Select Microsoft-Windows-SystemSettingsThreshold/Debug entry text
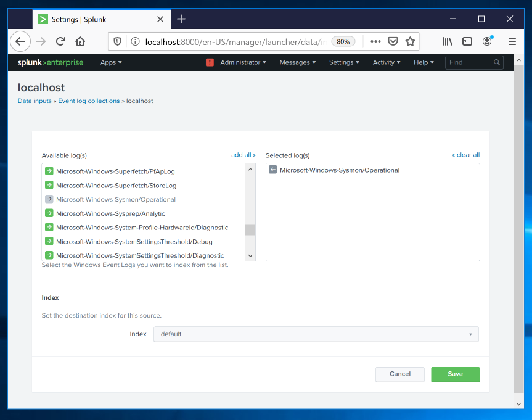Viewport: 532px width, 420px height. pyautogui.click(x=134, y=242)
